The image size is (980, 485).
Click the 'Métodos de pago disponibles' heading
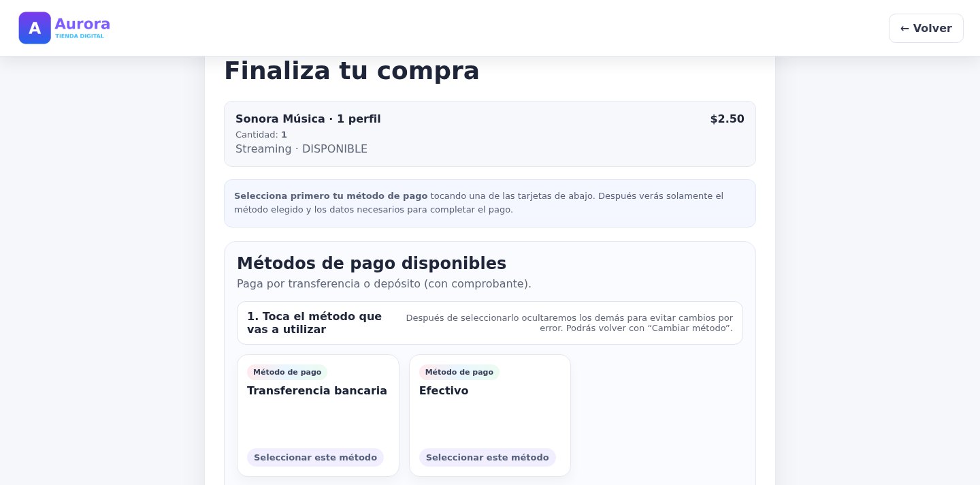pyautogui.click(x=372, y=264)
